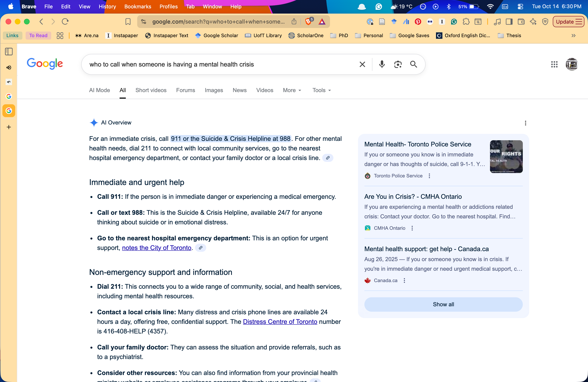Image resolution: width=588 pixels, height=382 pixels.
Task: Clear the search query with X
Action: tap(362, 64)
